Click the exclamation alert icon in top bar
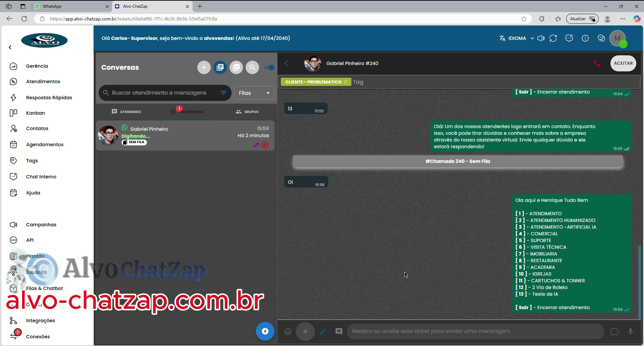This screenshot has width=644, height=346. pyautogui.click(x=585, y=38)
